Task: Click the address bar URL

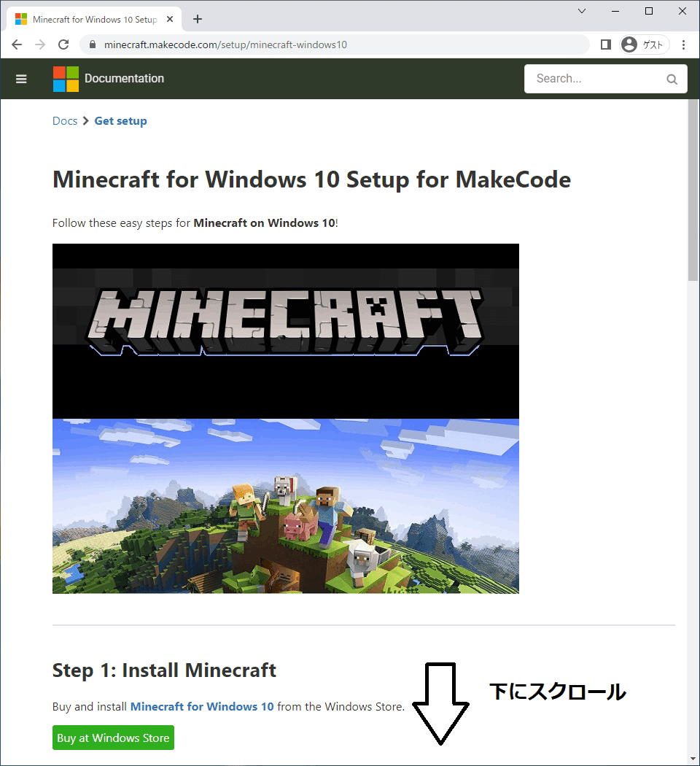Action: [x=225, y=45]
